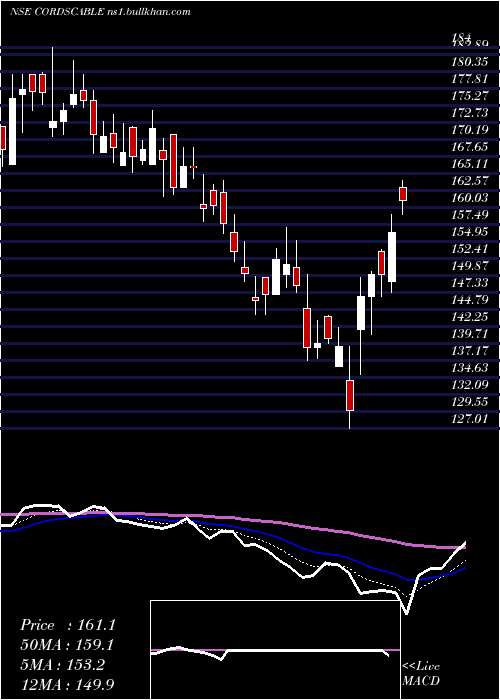Click the <<Live MACD label
This screenshot has height=700, width=500.
coord(421,673)
